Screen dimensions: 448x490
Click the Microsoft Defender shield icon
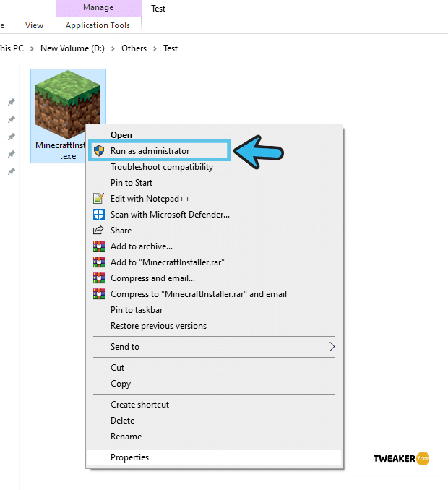coord(99,215)
